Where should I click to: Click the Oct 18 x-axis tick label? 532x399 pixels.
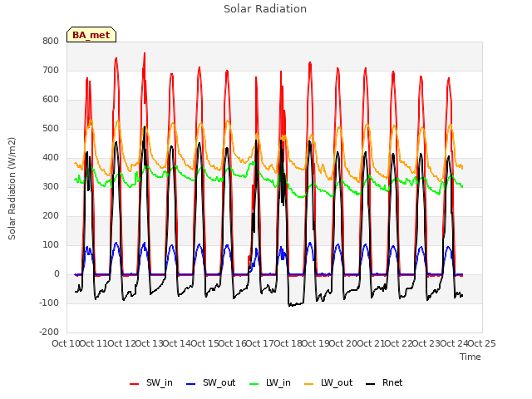[x=288, y=343]
